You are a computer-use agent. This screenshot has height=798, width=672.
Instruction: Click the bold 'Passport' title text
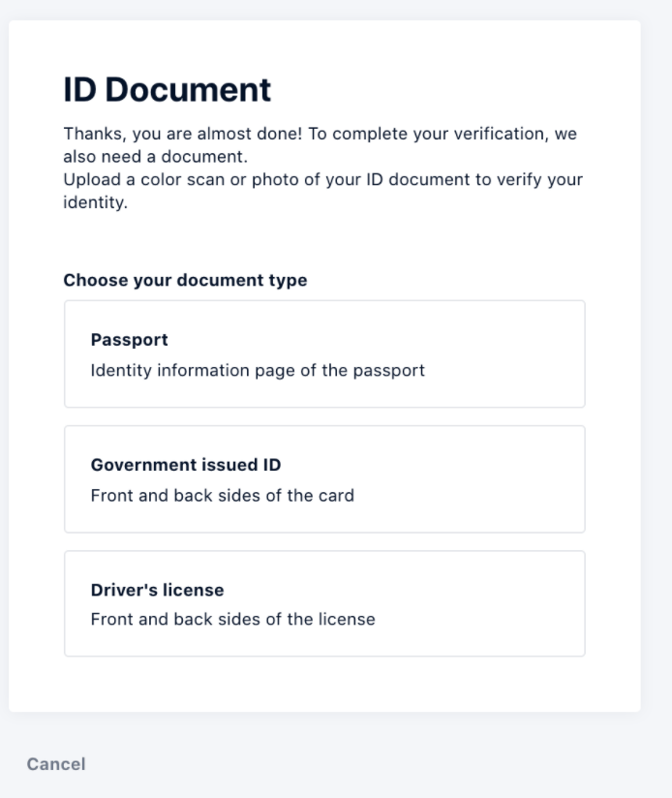coord(129,340)
